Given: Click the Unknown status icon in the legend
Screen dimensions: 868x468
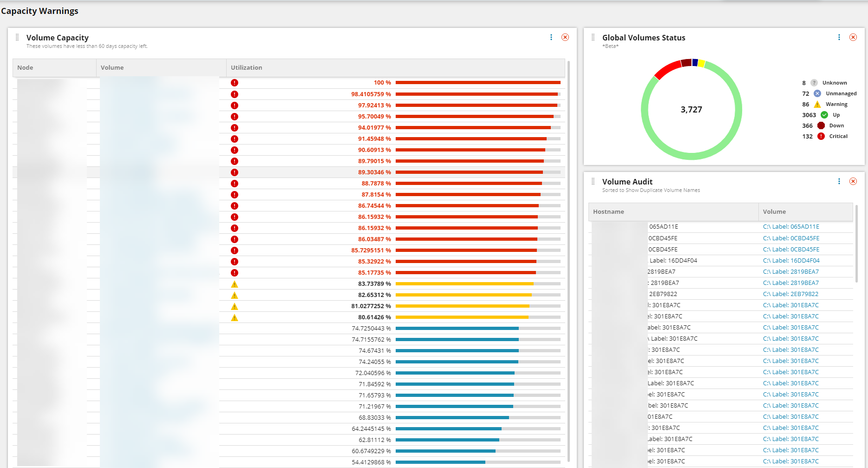Looking at the screenshot, I should coord(814,83).
